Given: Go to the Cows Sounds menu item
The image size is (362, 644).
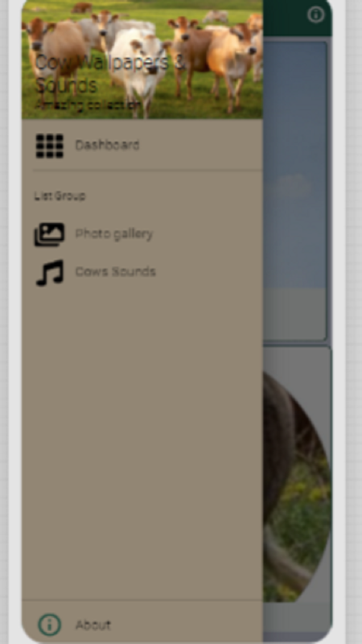Looking at the screenshot, I should click(x=142, y=272).
